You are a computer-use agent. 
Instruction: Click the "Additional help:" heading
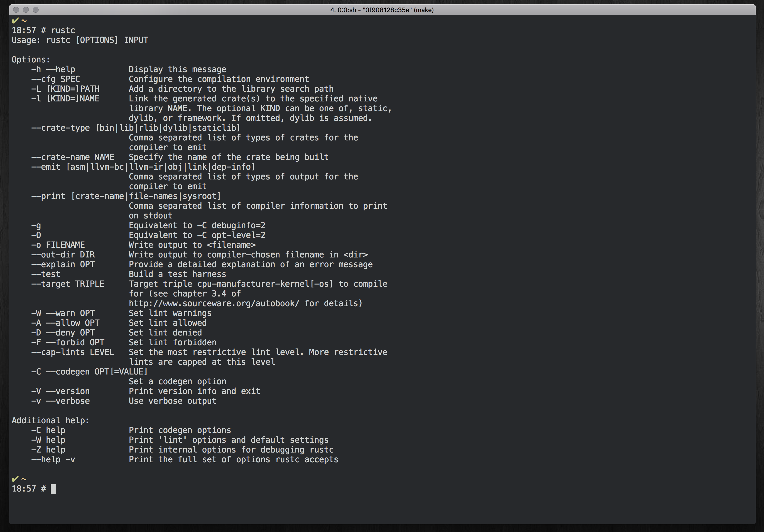click(50, 420)
